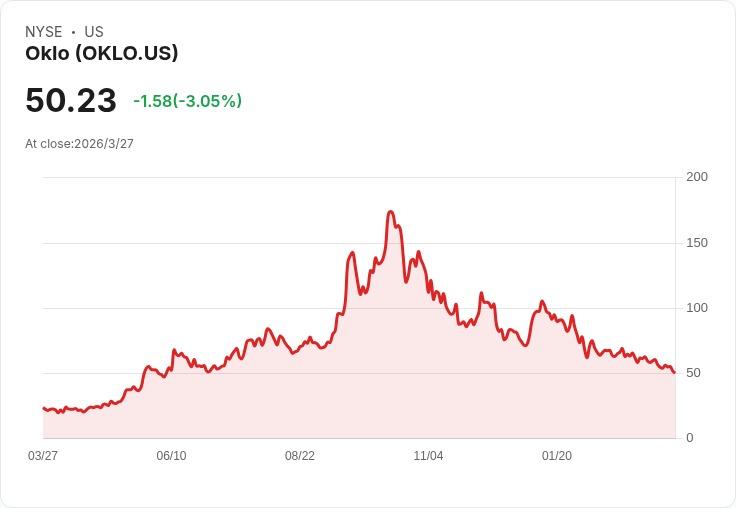Select the 08/22 date on x-axis

pyautogui.click(x=300, y=456)
